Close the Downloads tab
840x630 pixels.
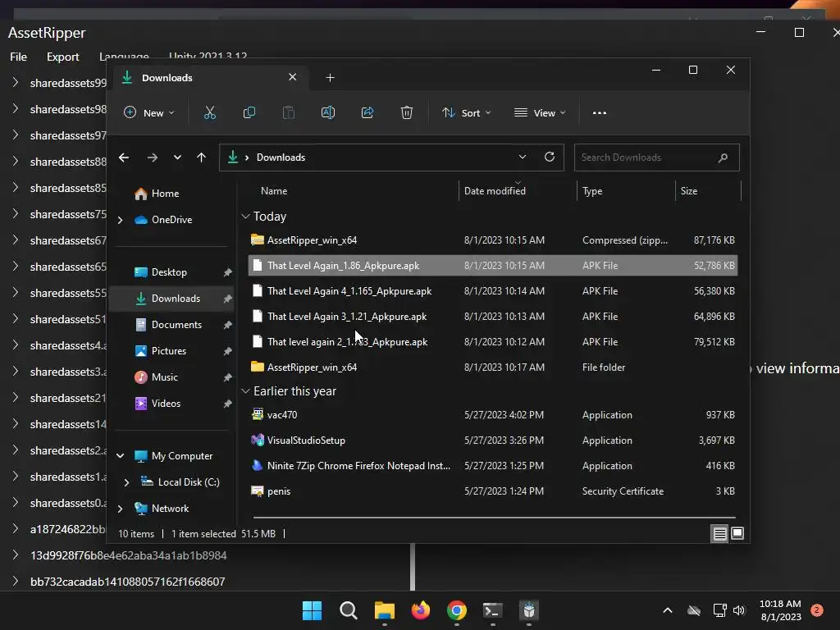coord(293,77)
